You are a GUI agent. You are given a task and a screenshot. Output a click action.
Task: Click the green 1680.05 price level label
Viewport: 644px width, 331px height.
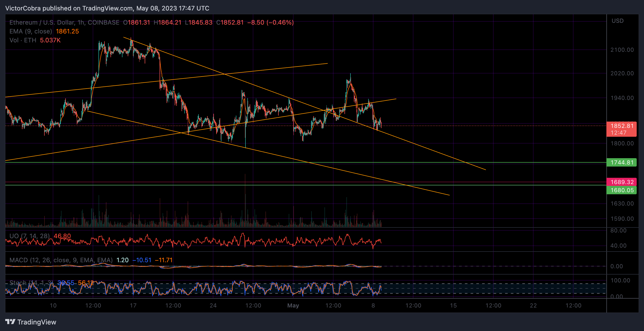[x=622, y=190]
